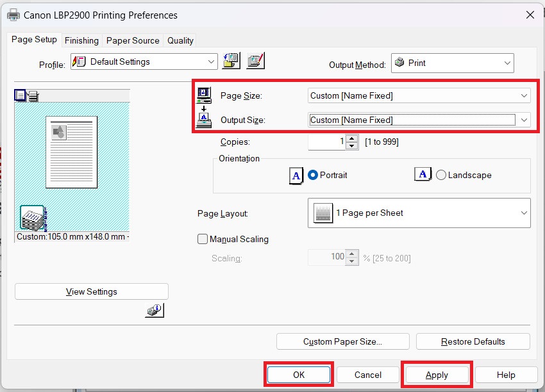Click the '[1 to 999]' copies range text
This screenshot has height=392, width=545.
pos(382,142)
